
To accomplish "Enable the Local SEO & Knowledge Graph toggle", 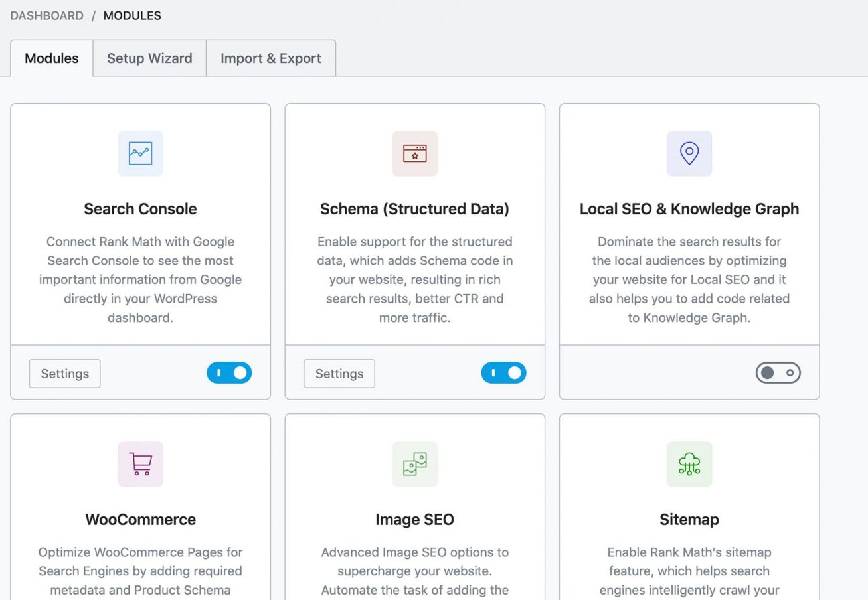I will pyautogui.click(x=778, y=373).
